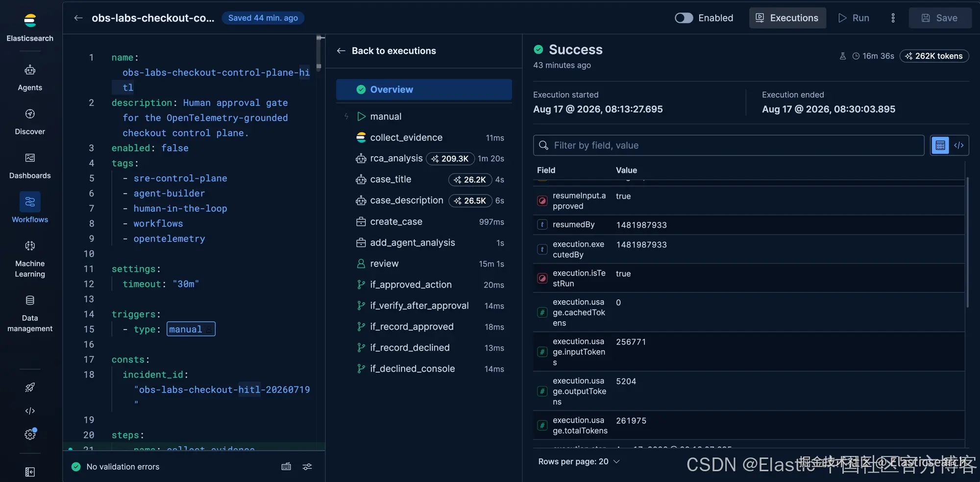Click the Value column header

[x=626, y=170]
